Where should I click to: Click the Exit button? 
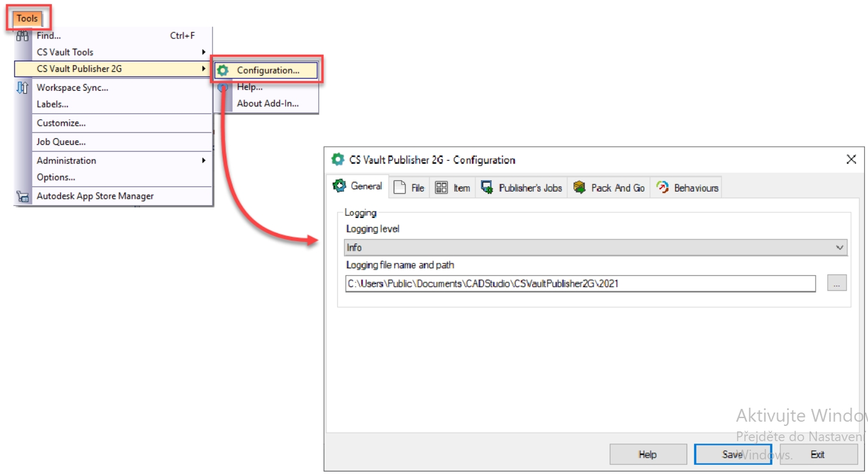pos(817,455)
